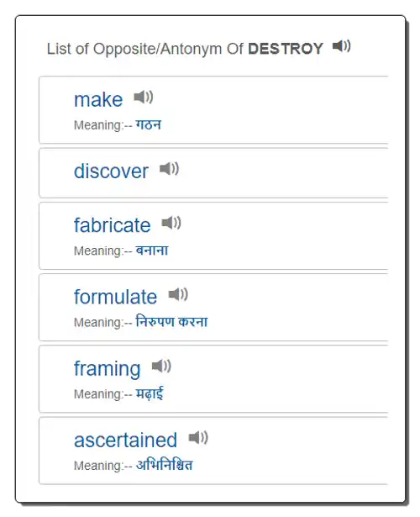
Task: Click the Hindi meaning बनाना
Action: coord(152,251)
